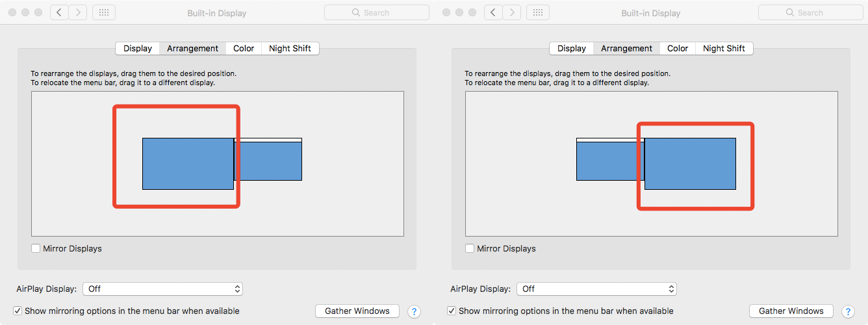Click Gather Windows in the left window

pos(357,311)
